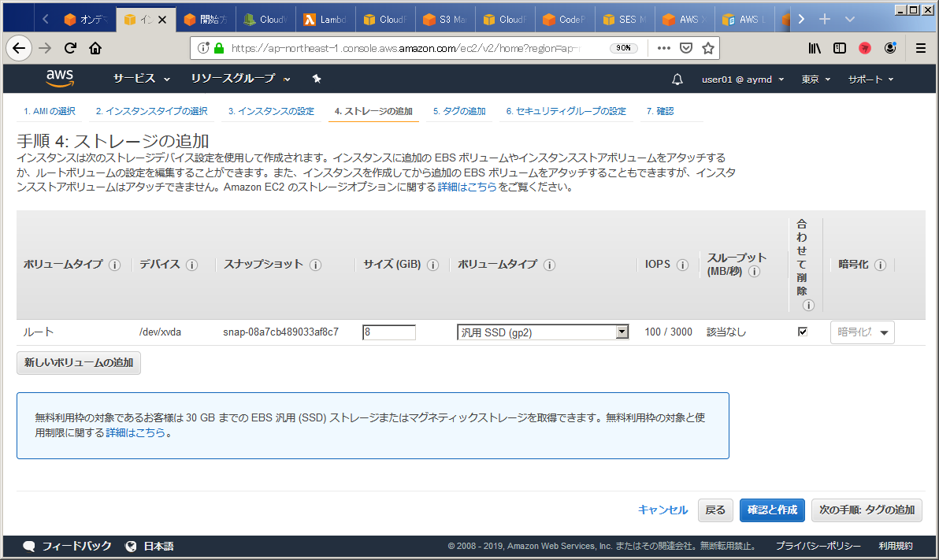The height and width of the screenshot is (560, 939).
Task: Open the サポート menu
Action: point(870,79)
